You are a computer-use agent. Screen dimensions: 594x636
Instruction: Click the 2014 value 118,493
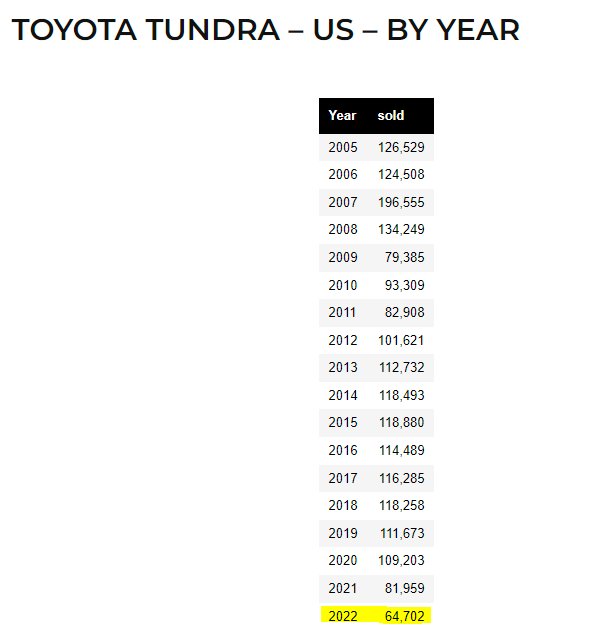point(402,395)
